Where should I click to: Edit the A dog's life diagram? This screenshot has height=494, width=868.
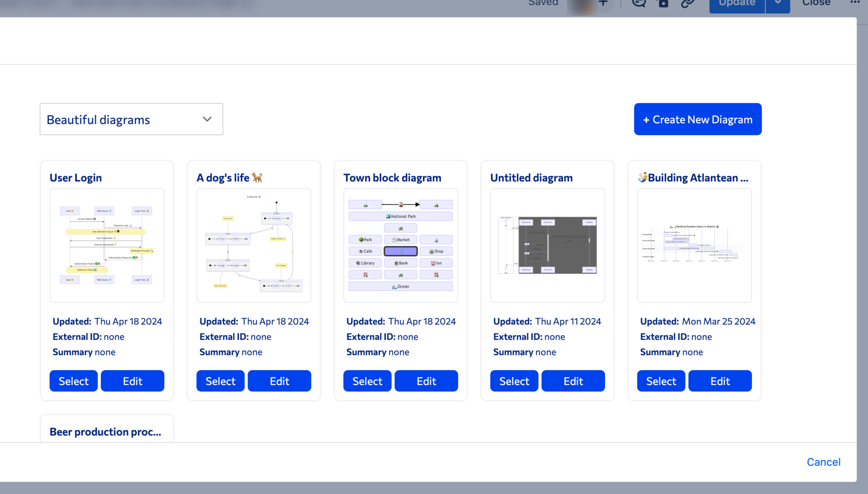pyautogui.click(x=279, y=381)
